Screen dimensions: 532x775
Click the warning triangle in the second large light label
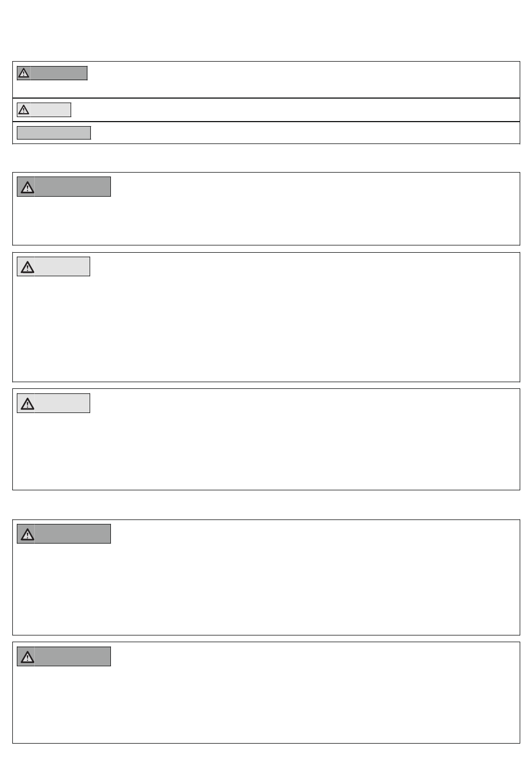(27, 403)
